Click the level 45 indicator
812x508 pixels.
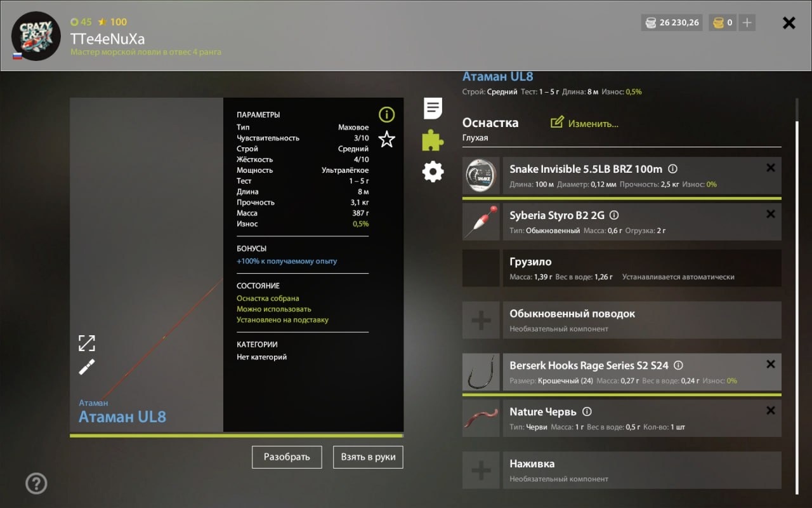coord(81,22)
